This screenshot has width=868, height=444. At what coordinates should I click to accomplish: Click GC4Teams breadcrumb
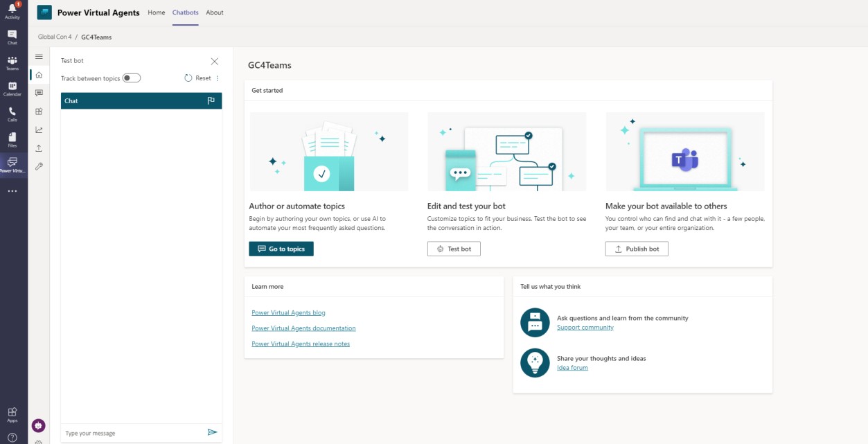coord(96,37)
